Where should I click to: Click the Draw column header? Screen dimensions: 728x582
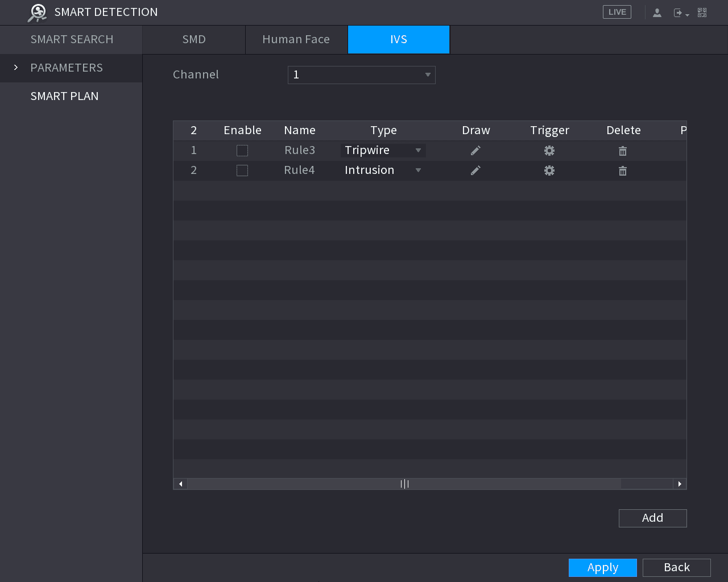coord(476,131)
